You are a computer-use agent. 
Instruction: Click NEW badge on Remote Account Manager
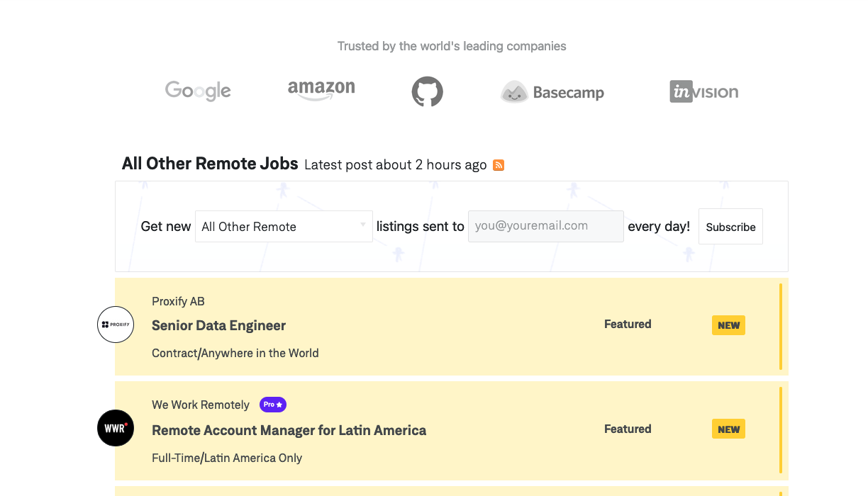click(728, 429)
